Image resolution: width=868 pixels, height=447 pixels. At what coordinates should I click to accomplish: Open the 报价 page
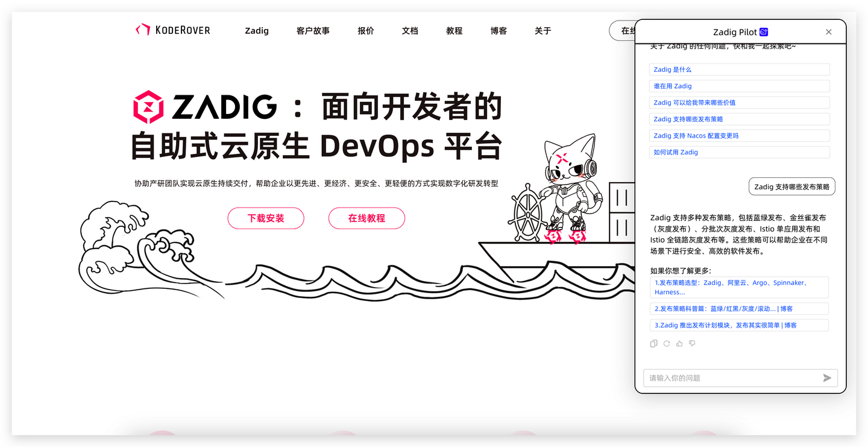click(x=366, y=31)
